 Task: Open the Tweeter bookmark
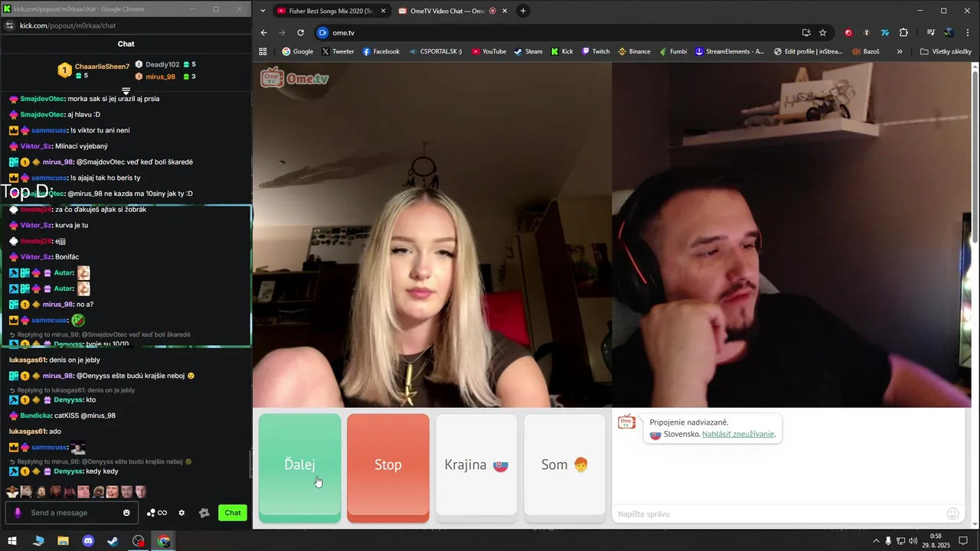coord(338,51)
